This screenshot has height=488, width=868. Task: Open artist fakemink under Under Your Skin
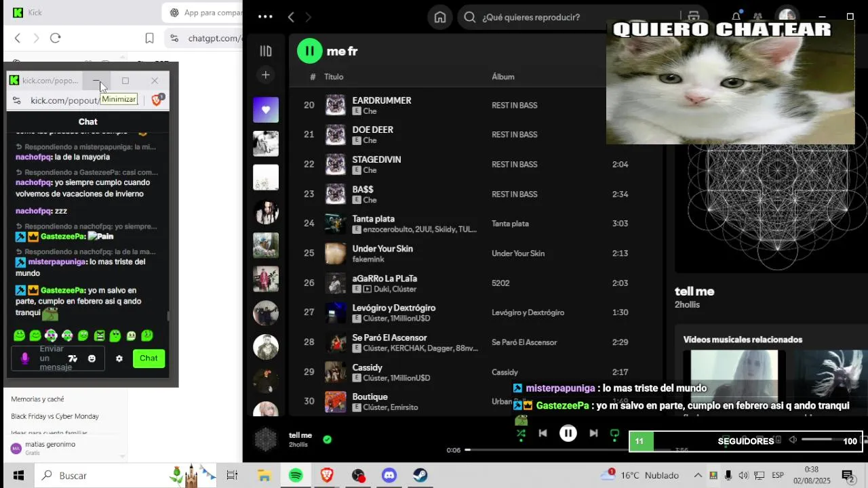(370, 259)
